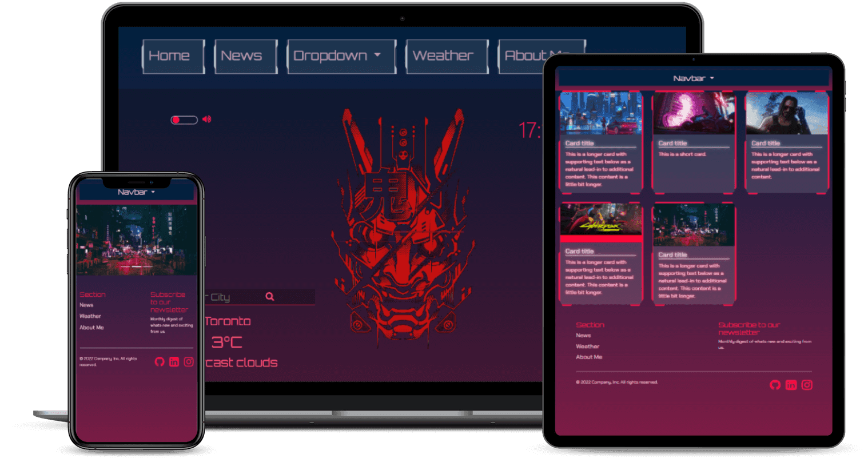Viewport: 868px width, 458px height.
Task: Open Weather in laptop navbar
Action: point(447,56)
